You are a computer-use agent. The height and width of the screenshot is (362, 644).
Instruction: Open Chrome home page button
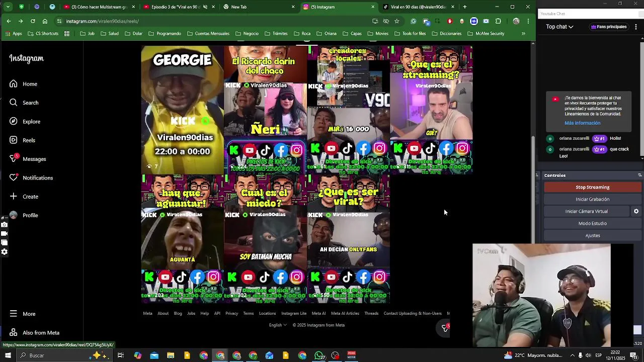(45, 21)
